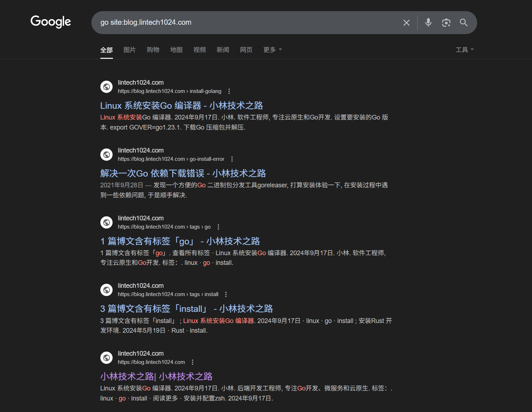This screenshot has height=412, width=532.
Task: Click URL https://blog.lintech1024.com › tags › install
Action: tap(168, 294)
